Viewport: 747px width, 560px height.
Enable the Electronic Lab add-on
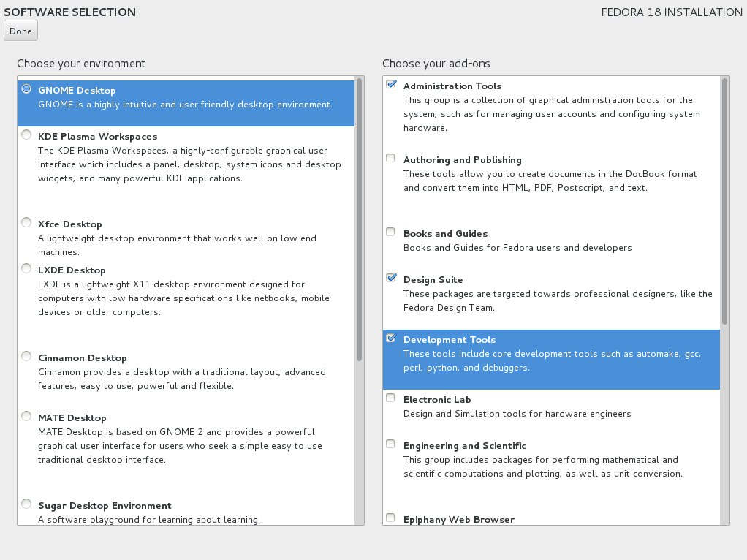390,398
